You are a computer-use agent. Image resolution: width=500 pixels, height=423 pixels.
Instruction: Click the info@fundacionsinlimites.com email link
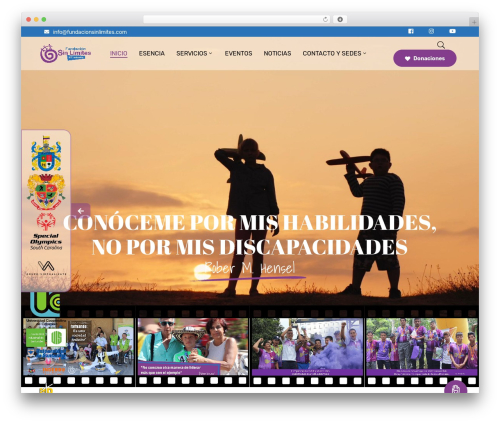[90, 32]
